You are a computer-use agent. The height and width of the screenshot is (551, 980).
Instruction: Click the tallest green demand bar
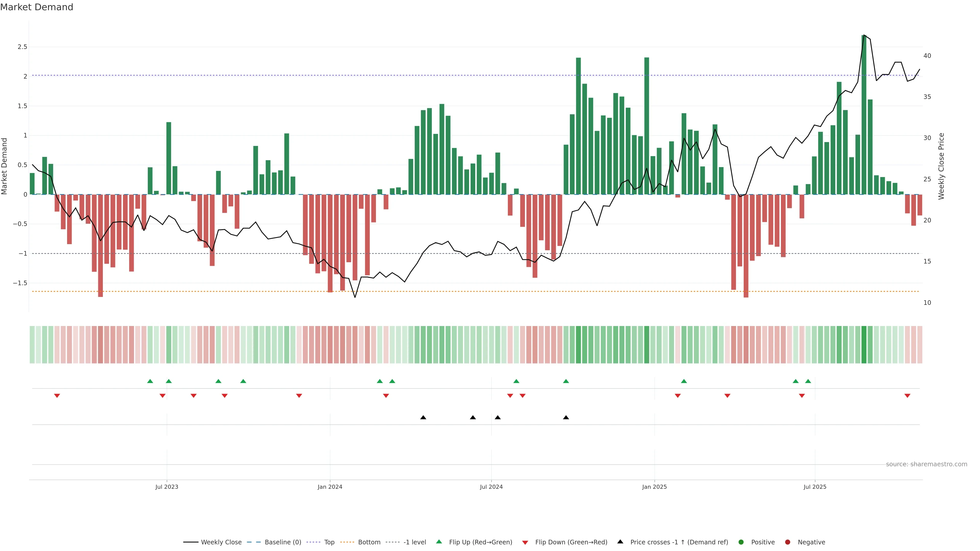pyautogui.click(x=864, y=114)
